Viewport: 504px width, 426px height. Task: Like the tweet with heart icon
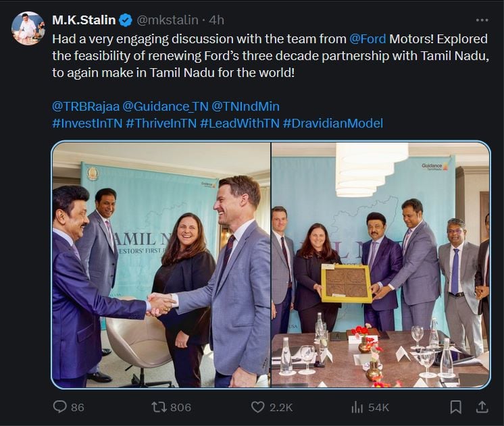pos(257,407)
